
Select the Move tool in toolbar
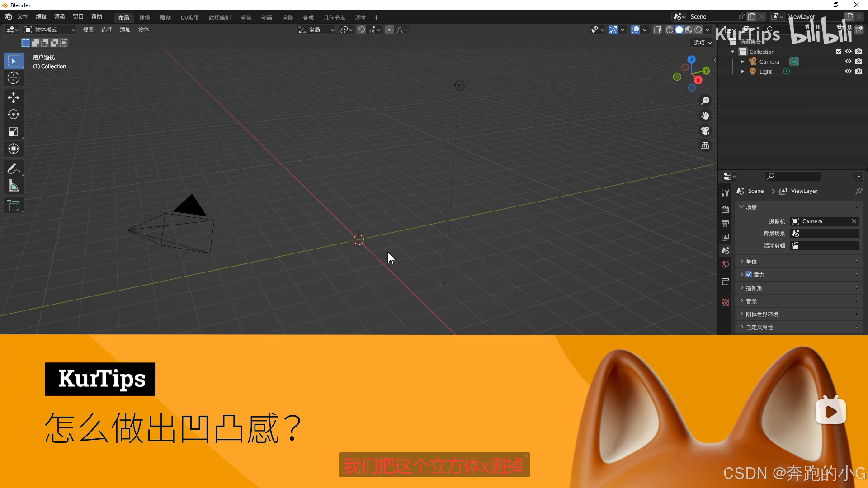(x=14, y=97)
